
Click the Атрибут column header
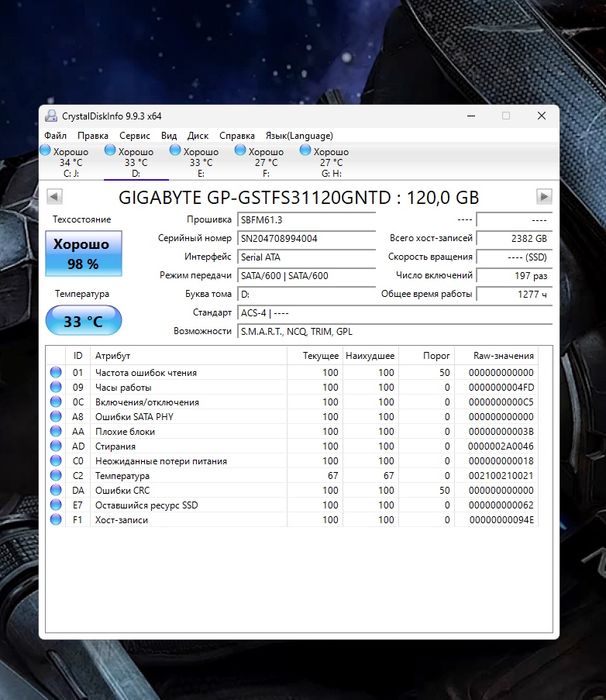click(x=189, y=356)
